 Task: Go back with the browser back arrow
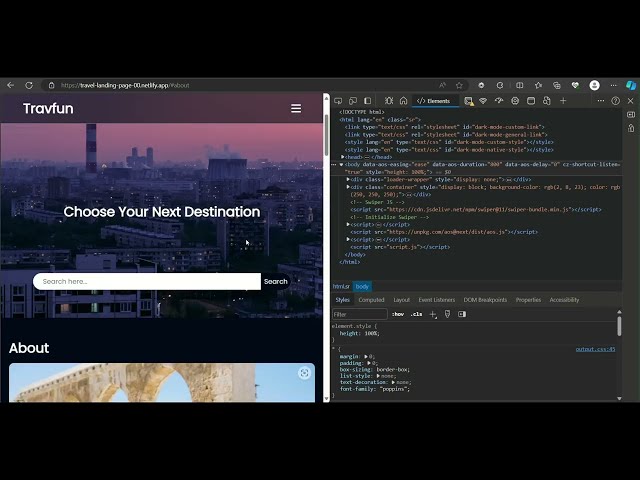[x=11, y=85]
